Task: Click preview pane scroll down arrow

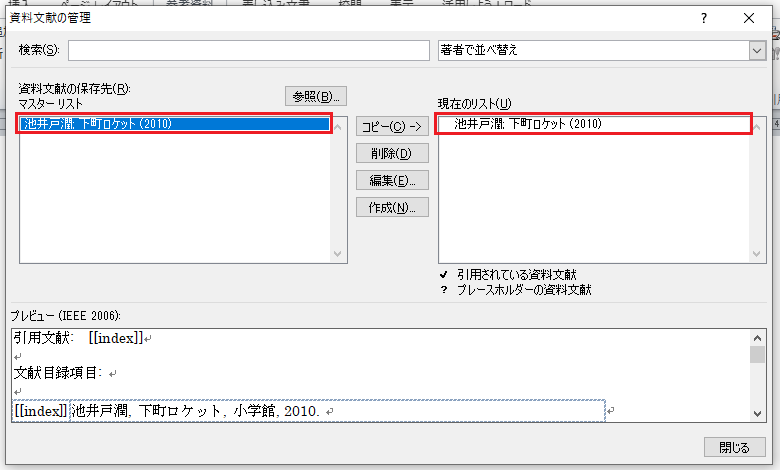Action: click(x=757, y=413)
